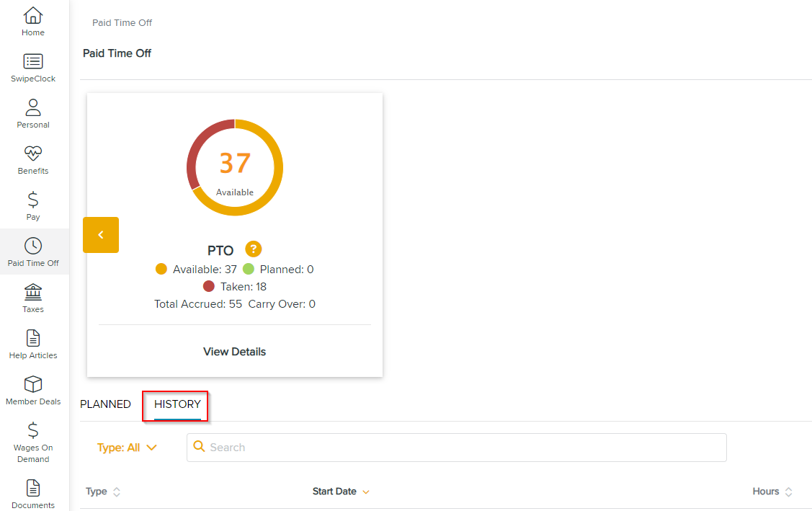812x511 pixels.
Task: Click the left carousel arrow button
Action: coord(100,235)
